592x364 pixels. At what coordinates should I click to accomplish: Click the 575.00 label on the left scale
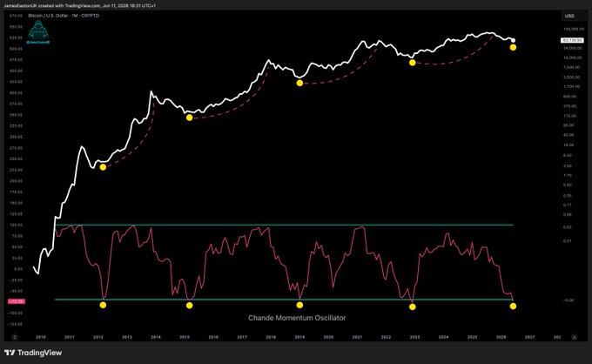16,16
